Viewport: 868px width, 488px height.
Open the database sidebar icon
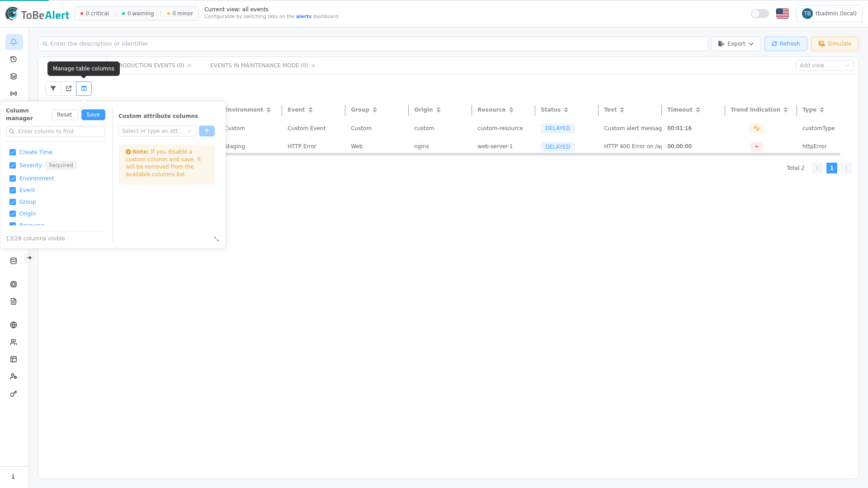point(14,261)
